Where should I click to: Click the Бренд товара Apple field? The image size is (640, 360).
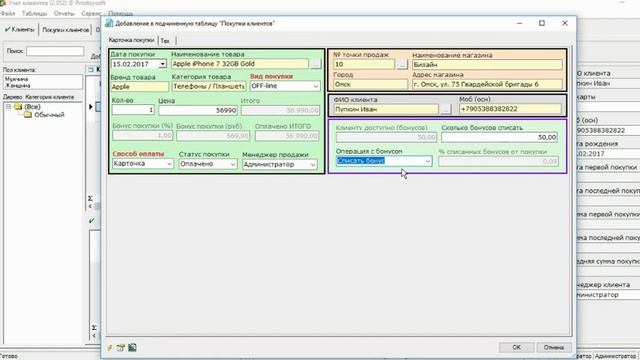140,87
